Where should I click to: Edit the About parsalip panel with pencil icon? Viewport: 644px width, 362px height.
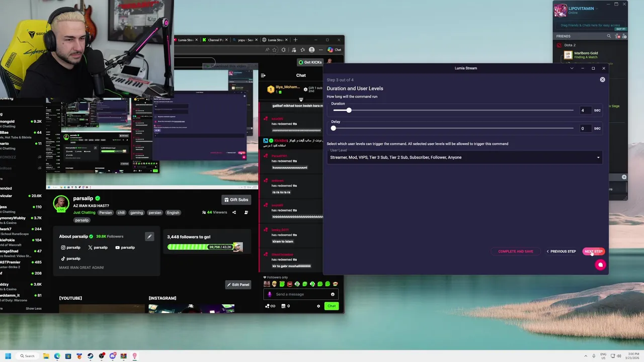(149, 236)
